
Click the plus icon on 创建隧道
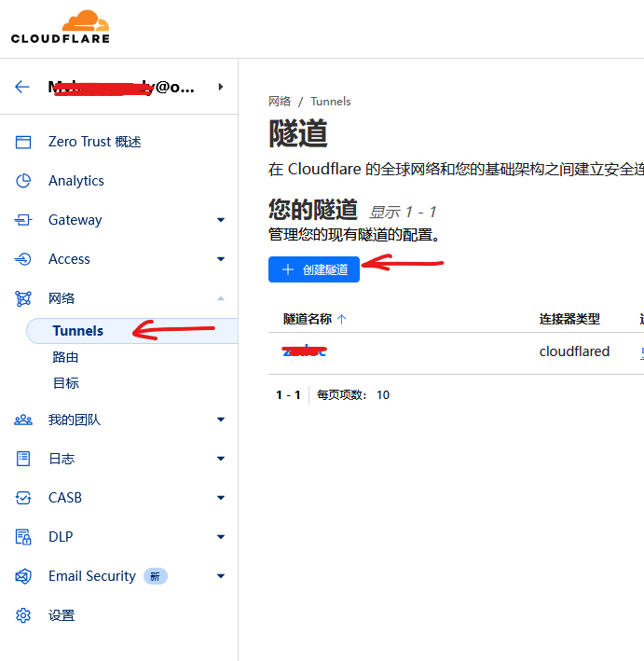pyautogui.click(x=288, y=269)
